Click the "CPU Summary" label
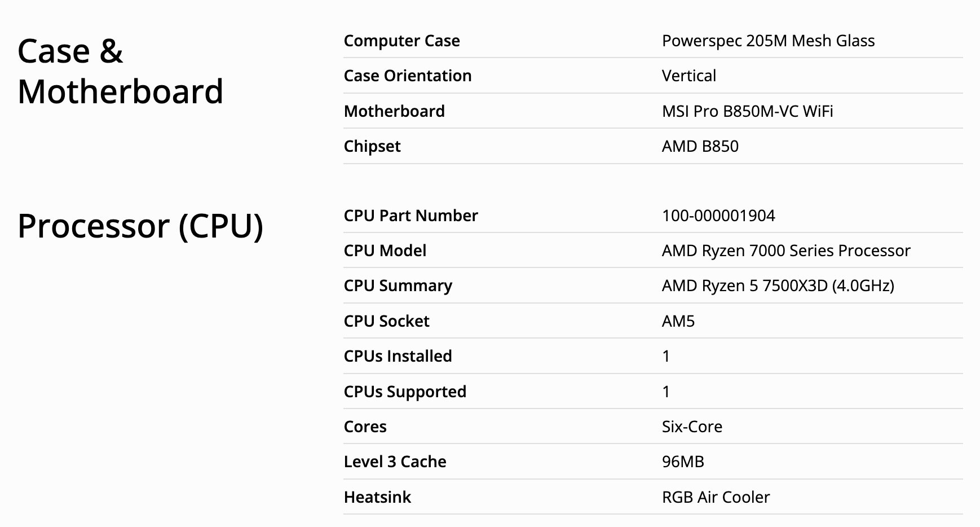Viewport: 980px width, 527px height. 398,286
